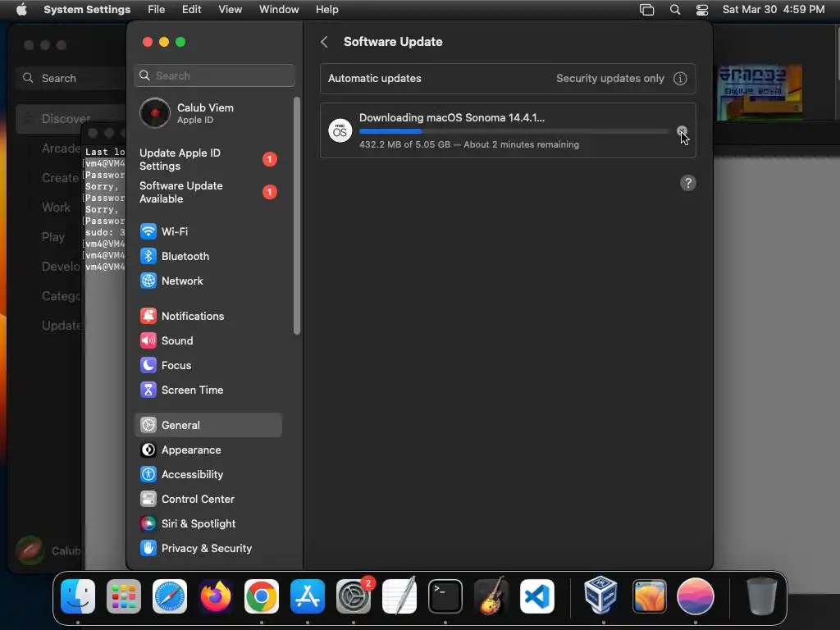
Task: Open Privacy & Security settings
Action: pyautogui.click(x=208, y=549)
